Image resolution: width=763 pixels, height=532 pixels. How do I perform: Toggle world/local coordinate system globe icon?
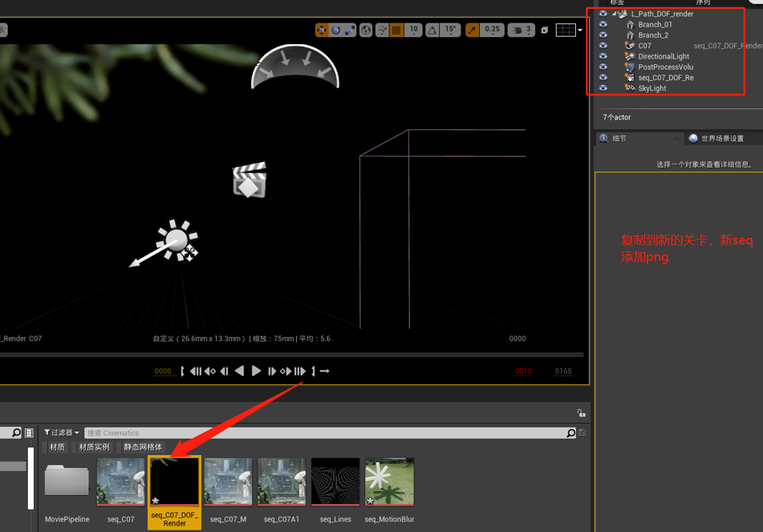tap(366, 30)
